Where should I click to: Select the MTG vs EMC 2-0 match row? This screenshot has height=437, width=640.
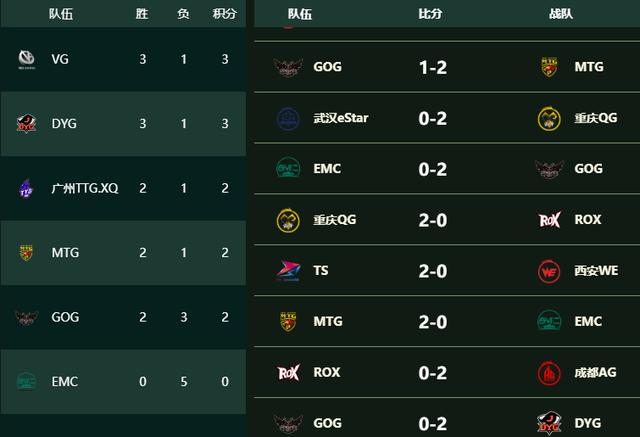click(x=447, y=322)
